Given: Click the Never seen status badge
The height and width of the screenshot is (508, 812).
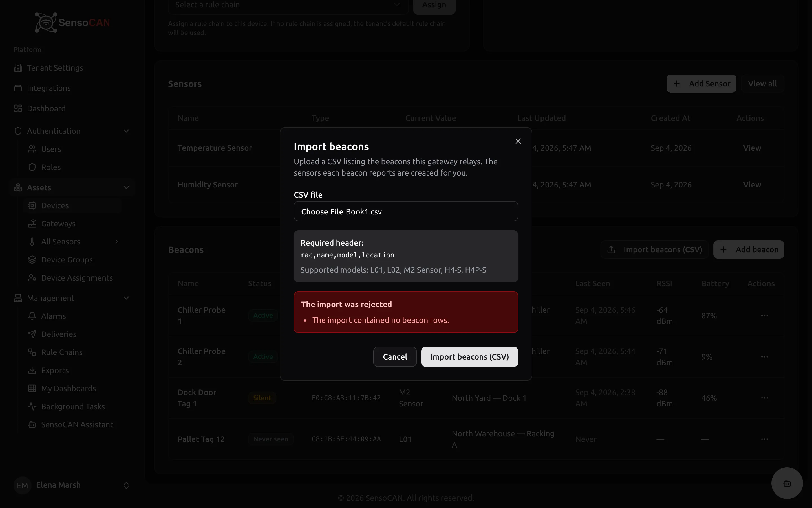Looking at the screenshot, I should (271, 439).
